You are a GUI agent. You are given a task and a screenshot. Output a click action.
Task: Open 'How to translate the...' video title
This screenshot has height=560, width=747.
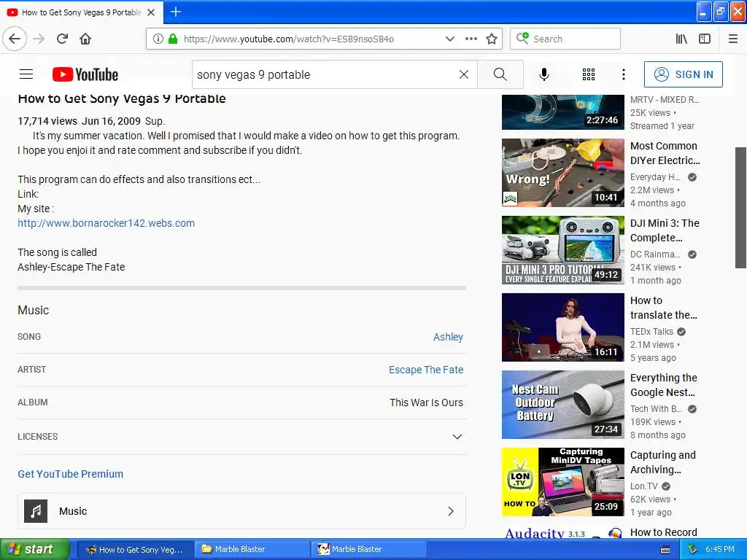[664, 308]
